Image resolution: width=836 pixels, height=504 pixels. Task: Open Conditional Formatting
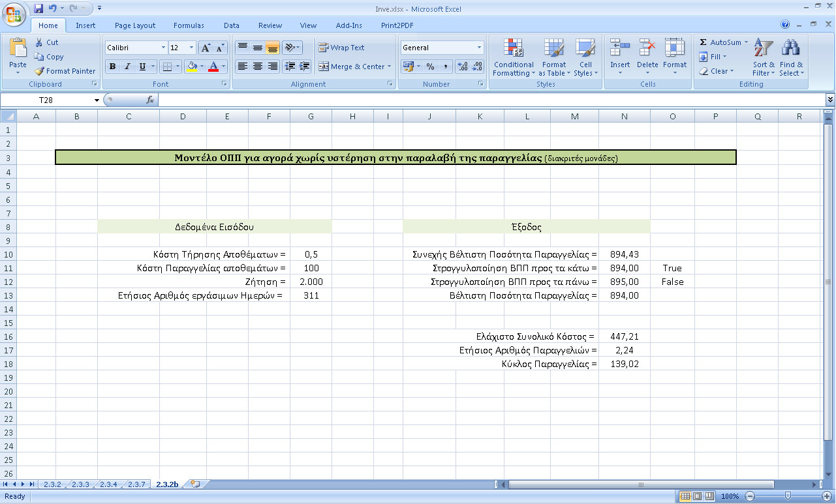514,57
